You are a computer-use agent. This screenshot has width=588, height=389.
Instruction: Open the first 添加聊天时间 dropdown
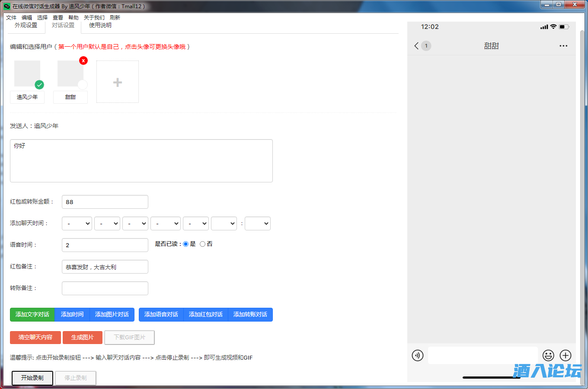(77, 223)
